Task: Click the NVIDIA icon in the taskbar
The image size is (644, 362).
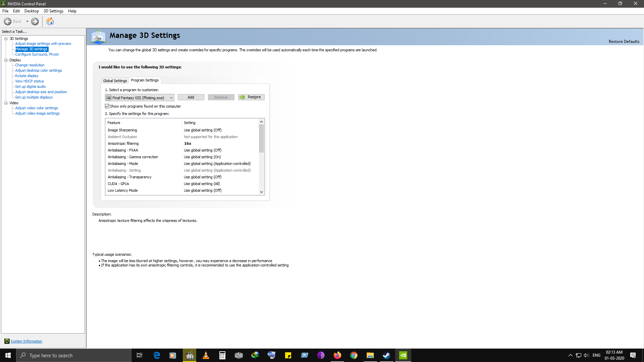Action: pyautogui.click(x=403, y=355)
